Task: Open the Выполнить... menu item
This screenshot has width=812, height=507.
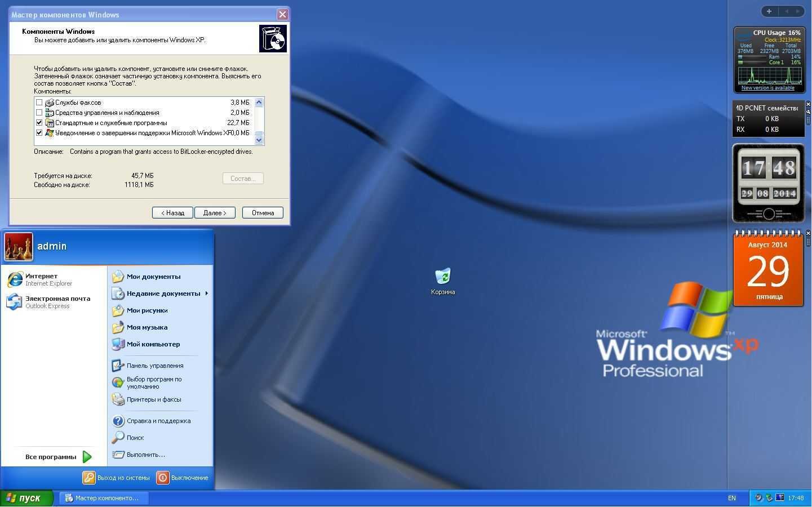Action: tap(161, 455)
